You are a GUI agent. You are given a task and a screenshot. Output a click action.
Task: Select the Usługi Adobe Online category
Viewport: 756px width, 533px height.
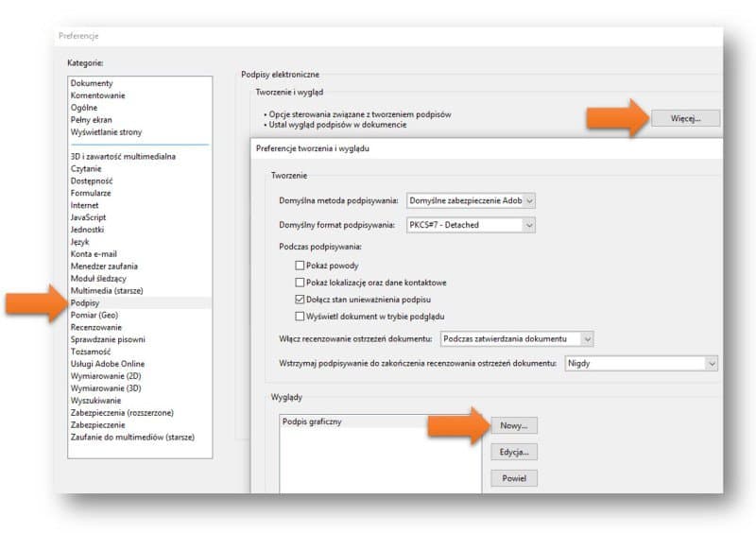139,364
